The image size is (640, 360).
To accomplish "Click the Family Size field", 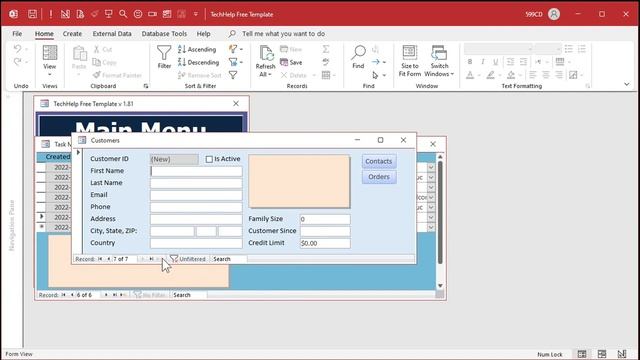I will tap(325, 219).
